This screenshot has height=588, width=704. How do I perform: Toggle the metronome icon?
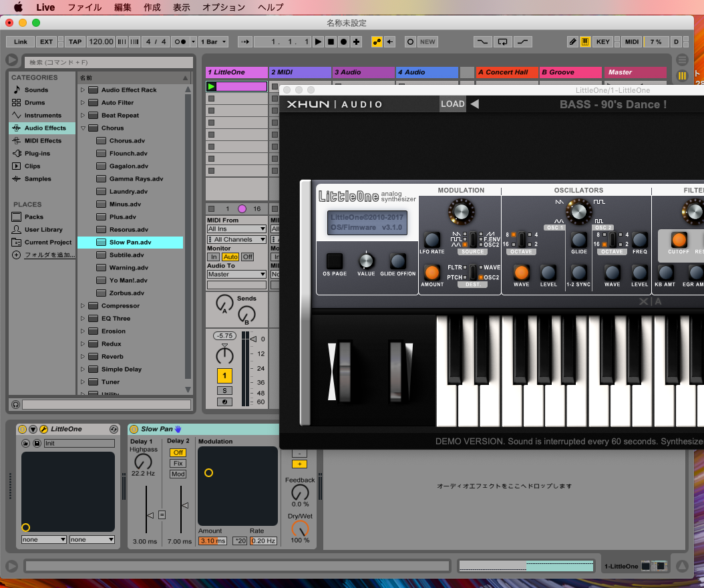(x=180, y=42)
